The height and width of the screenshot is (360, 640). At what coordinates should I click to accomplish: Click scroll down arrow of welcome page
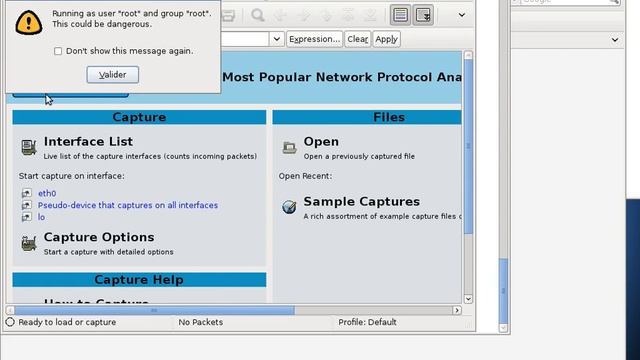[468, 299]
